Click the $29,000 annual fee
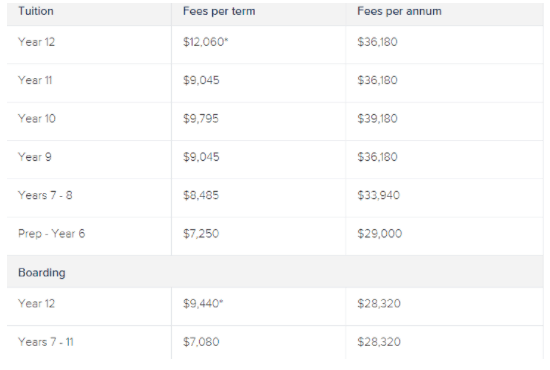Image resolution: width=550 pixels, height=370 pixels. click(380, 234)
